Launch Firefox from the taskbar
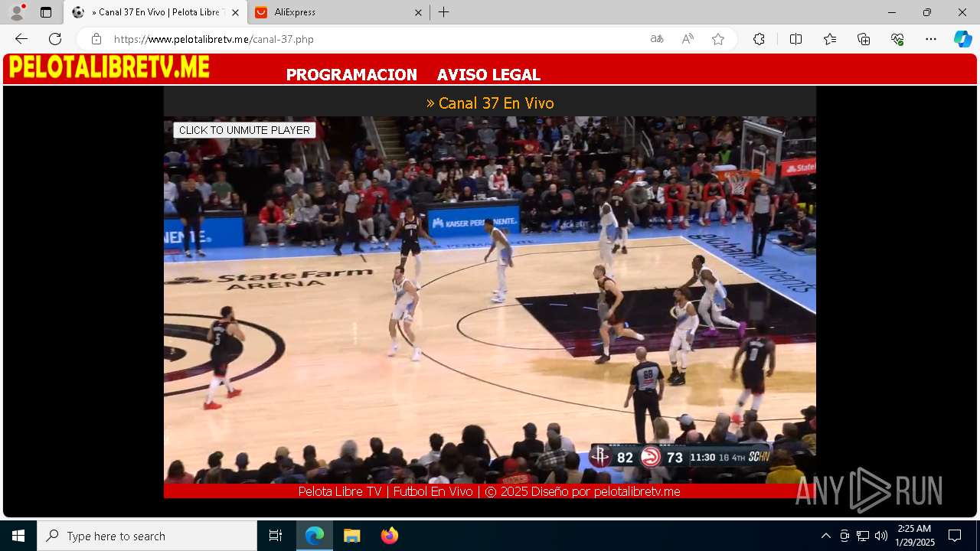Image resolution: width=980 pixels, height=551 pixels. (389, 536)
